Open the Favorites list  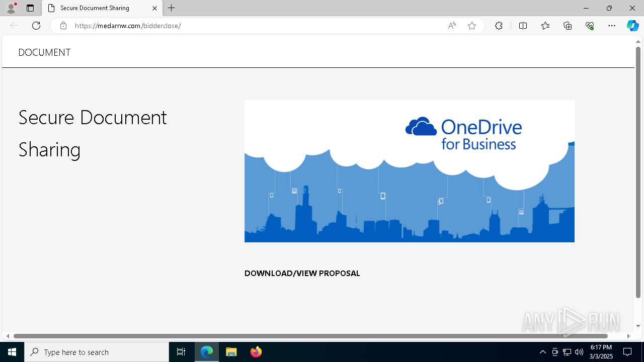point(545,26)
